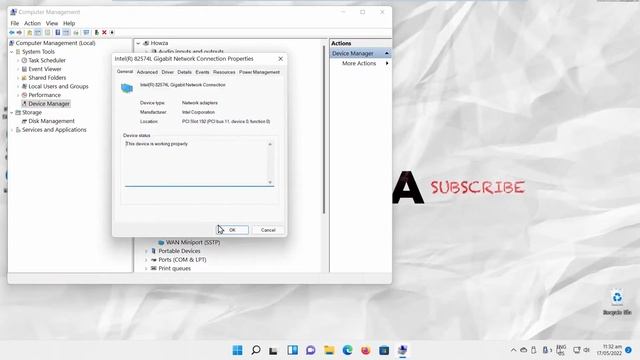
Task: Open the View menu
Action: tap(52, 23)
